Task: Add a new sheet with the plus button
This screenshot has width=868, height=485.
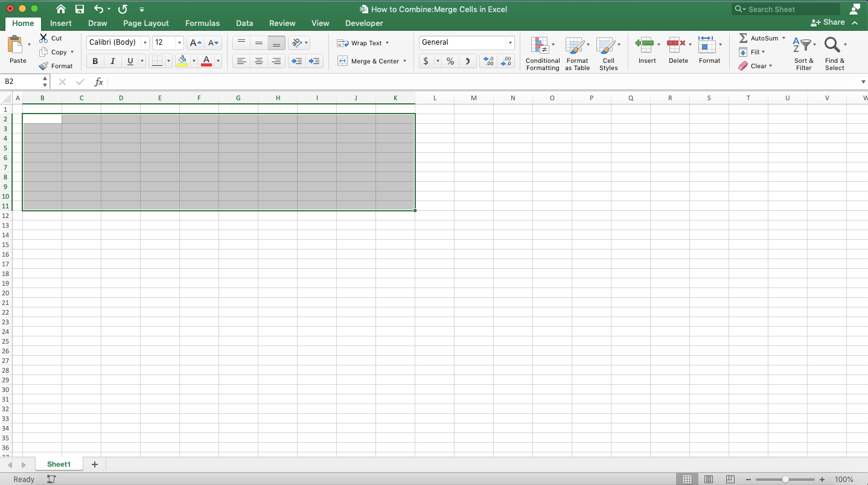Action: [94, 464]
